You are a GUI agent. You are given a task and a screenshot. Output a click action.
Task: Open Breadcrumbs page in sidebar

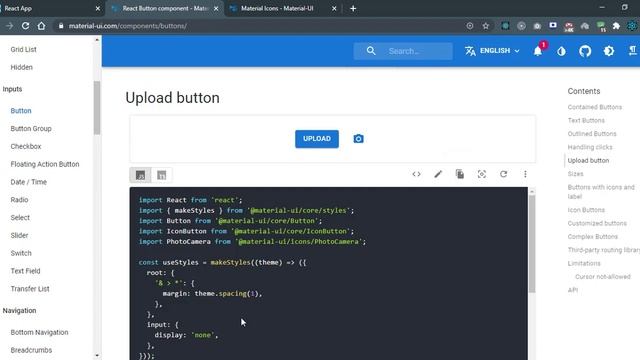click(31, 350)
